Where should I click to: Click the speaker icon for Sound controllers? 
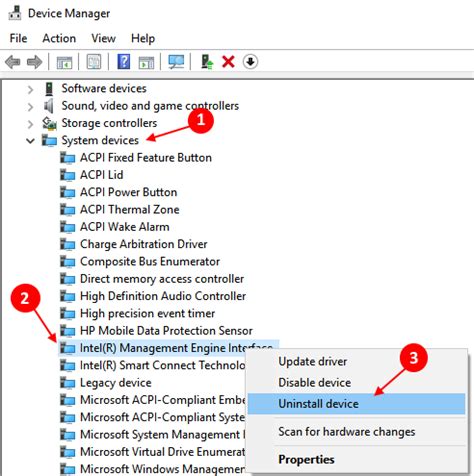coord(49,106)
